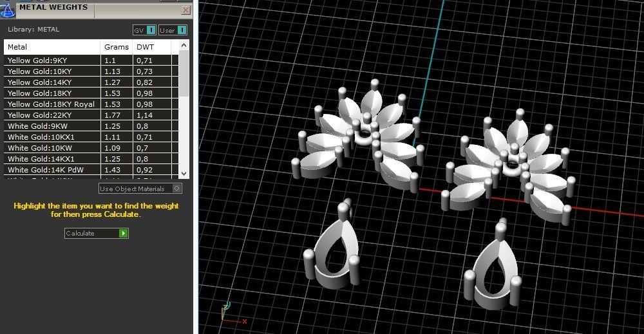Image resolution: width=644 pixels, height=334 pixels.
Task: Click Library: METAL label
Action: [x=33, y=30]
